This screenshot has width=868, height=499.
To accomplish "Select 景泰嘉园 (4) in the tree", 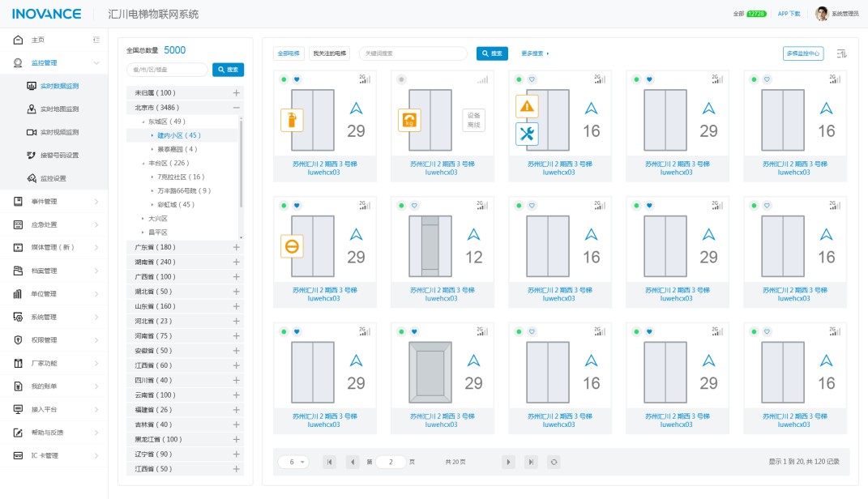I will tap(177, 149).
